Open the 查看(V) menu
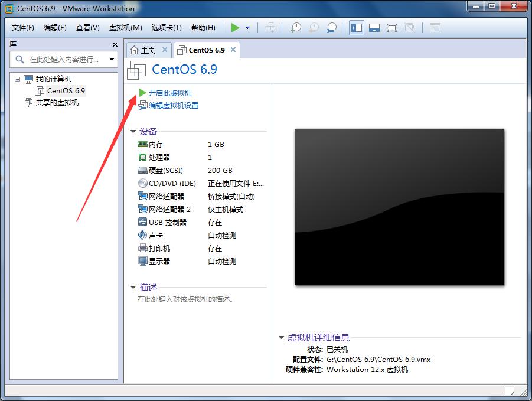Screen dimensions: 532x401 [87, 28]
